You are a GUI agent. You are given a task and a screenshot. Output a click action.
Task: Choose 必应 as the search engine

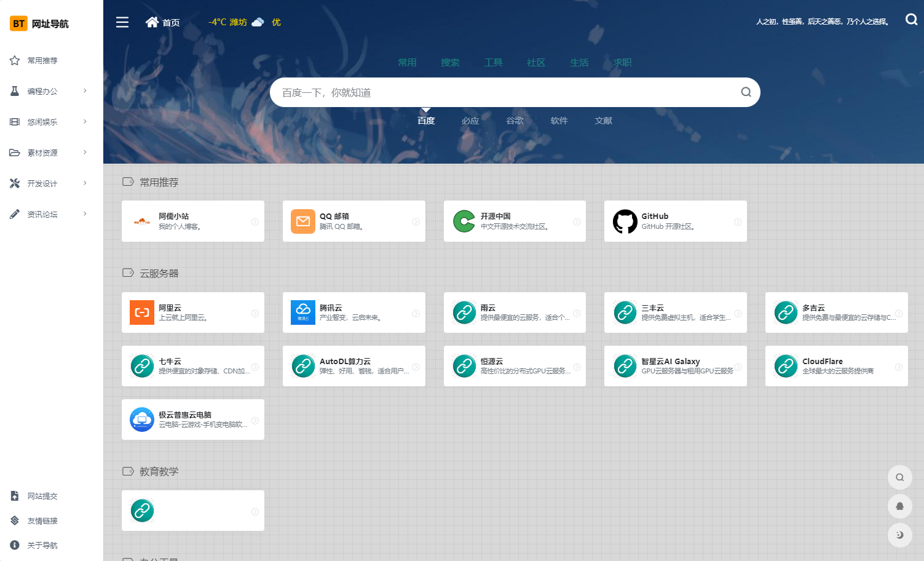click(470, 121)
